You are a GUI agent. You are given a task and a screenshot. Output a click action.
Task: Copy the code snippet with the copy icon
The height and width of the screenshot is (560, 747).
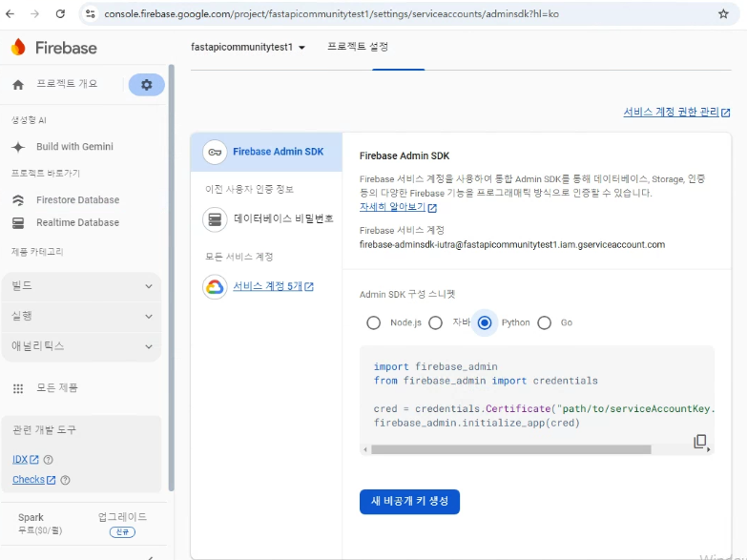pos(700,442)
